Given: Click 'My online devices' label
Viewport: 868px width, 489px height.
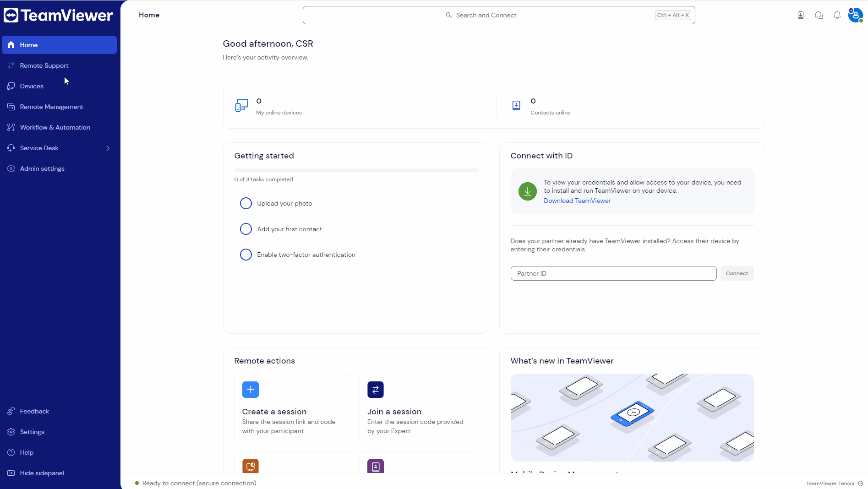Looking at the screenshot, I should 279,113.
